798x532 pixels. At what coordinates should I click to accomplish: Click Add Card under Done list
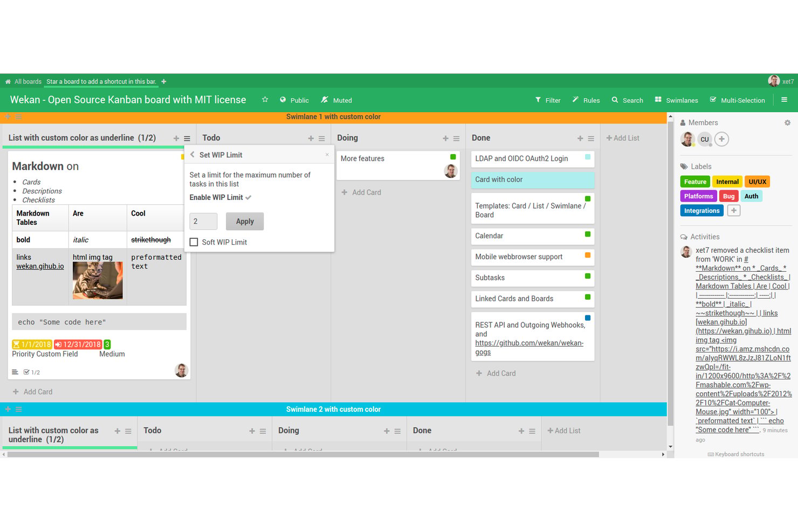[x=496, y=374]
